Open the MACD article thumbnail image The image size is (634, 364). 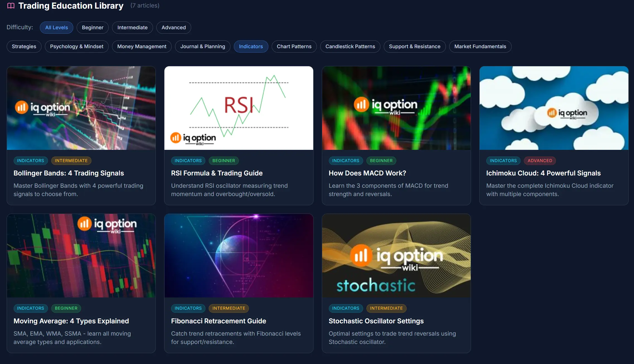[396, 108]
